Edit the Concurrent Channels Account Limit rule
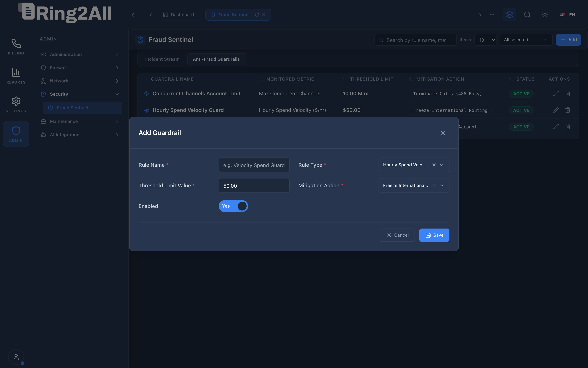The image size is (588, 368). click(x=556, y=93)
